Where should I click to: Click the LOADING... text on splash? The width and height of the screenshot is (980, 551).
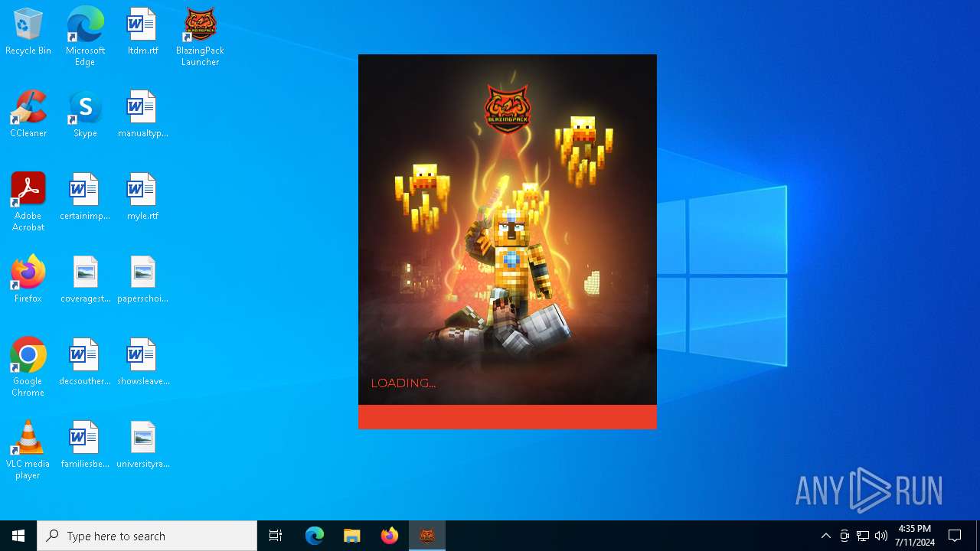click(x=403, y=383)
